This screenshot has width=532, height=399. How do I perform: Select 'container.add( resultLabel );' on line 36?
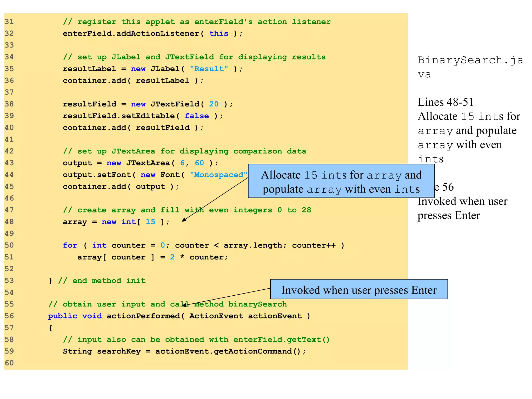tap(133, 81)
